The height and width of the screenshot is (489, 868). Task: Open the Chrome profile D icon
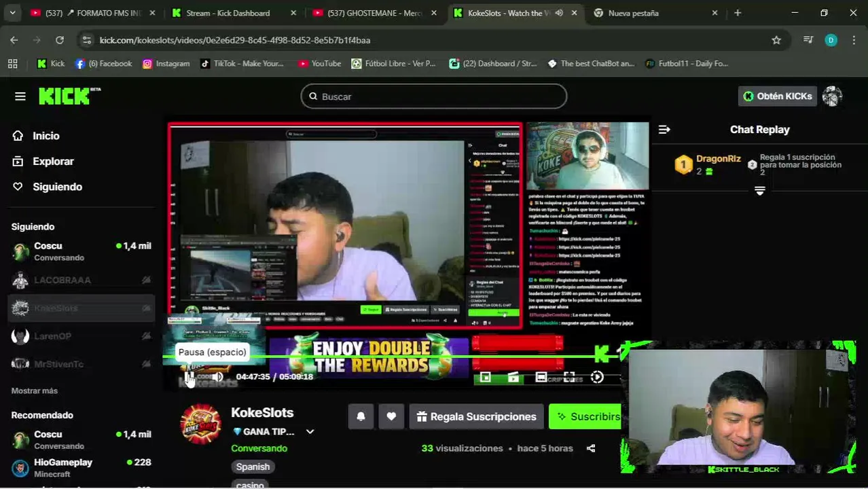point(831,40)
